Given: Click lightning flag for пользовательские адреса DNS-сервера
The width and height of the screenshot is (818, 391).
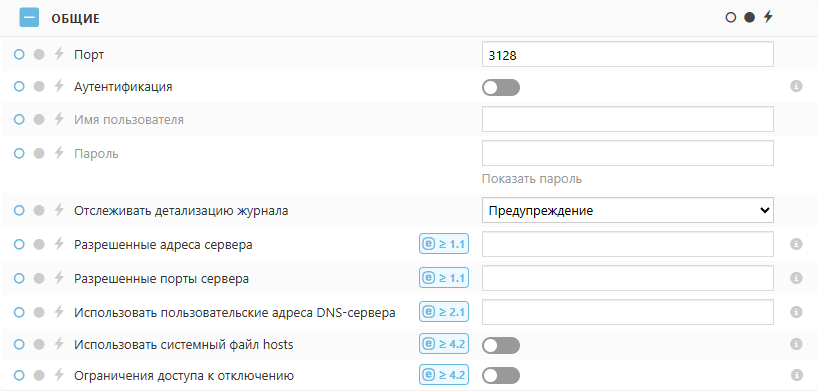Looking at the screenshot, I should point(59,312).
